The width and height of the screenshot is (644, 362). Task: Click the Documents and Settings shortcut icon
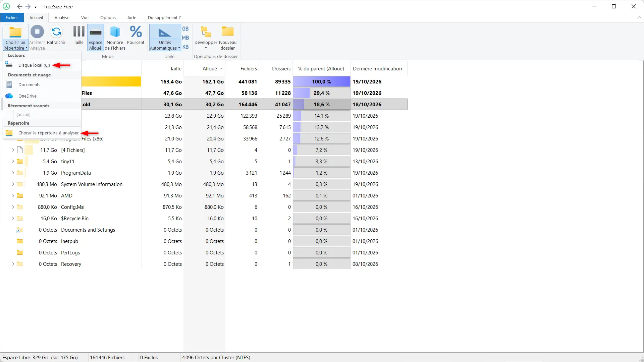click(20, 230)
